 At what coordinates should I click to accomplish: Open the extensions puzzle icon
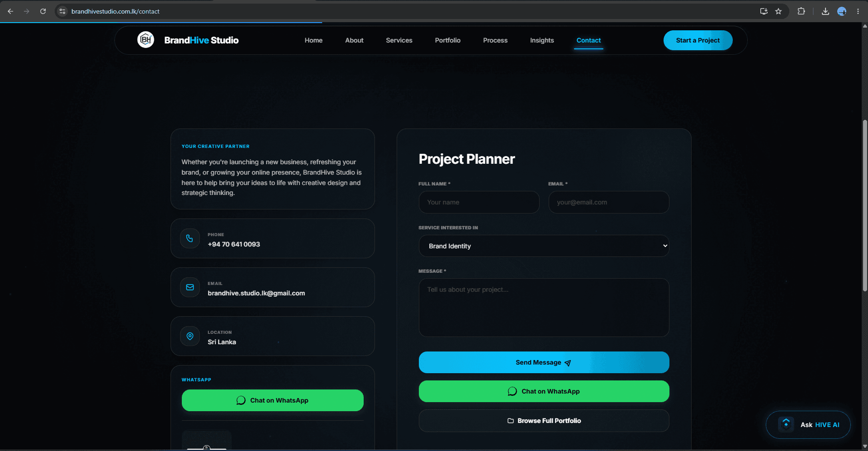point(801,11)
